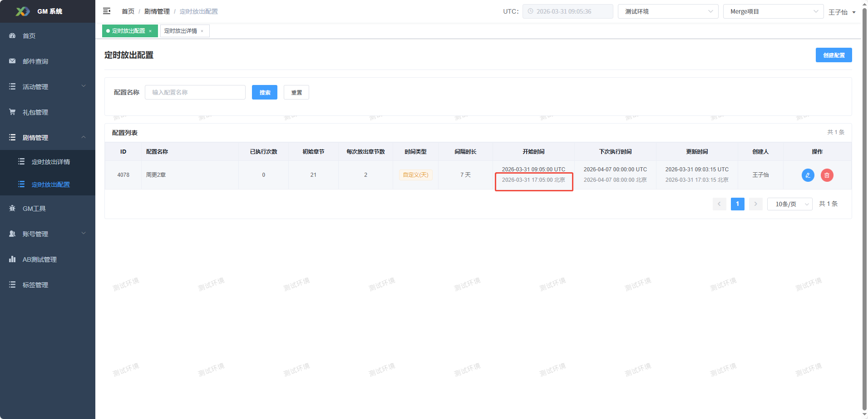Click the 创建配置 button
Screen dimensions: 868x419
[833, 55]
